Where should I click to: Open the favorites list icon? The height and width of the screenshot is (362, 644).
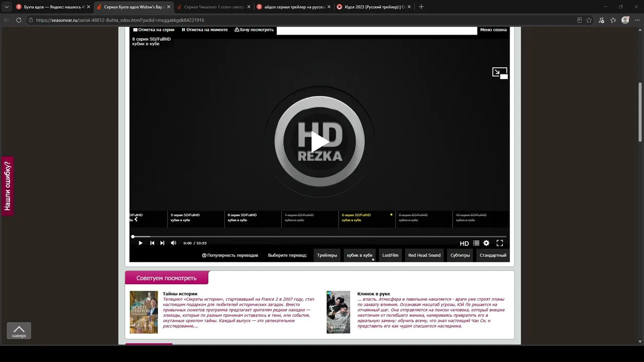pyautogui.click(x=613, y=20)
